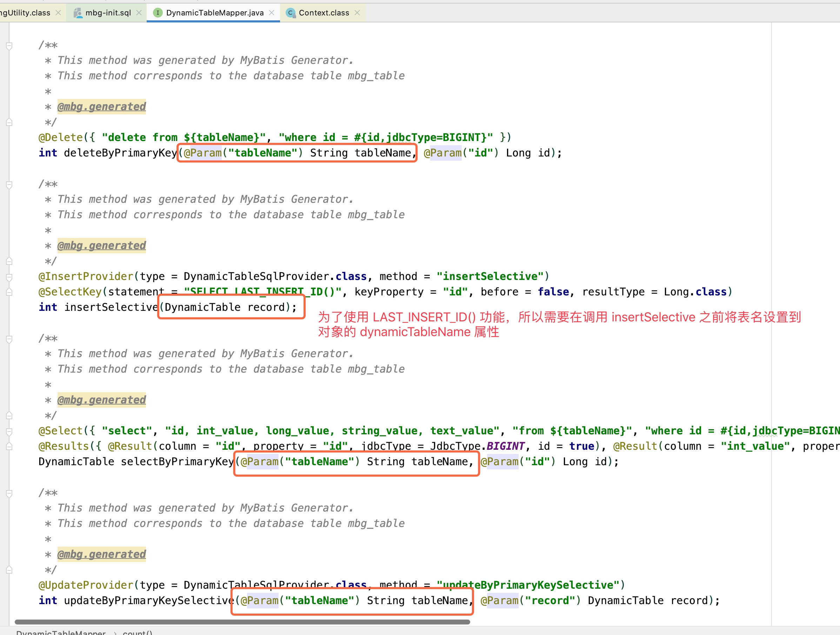Click the SQL file icon on mbg-init.sql tab

coord(79,13)
